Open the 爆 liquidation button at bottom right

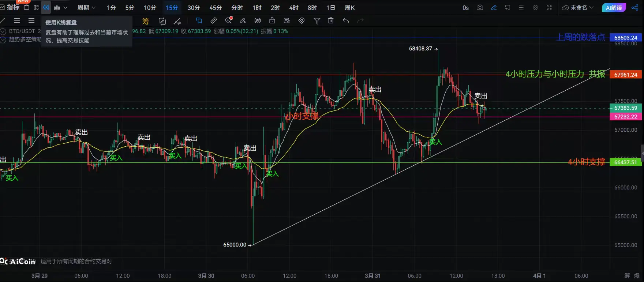coord(637,276)
